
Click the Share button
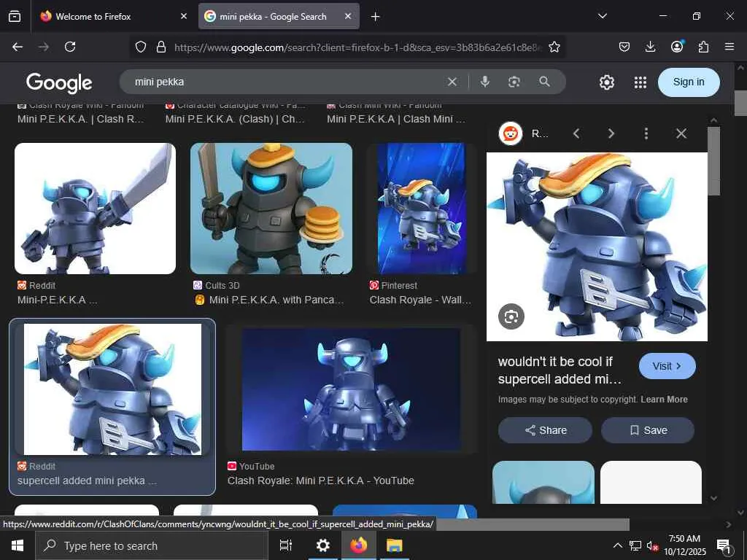(x=545, y=430)
